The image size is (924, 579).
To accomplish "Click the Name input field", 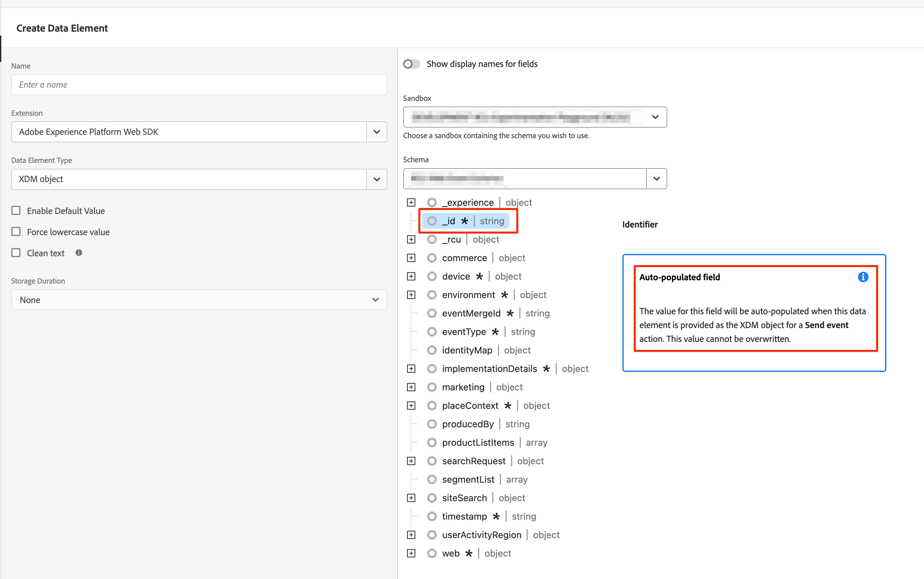I will pos(199,85).
